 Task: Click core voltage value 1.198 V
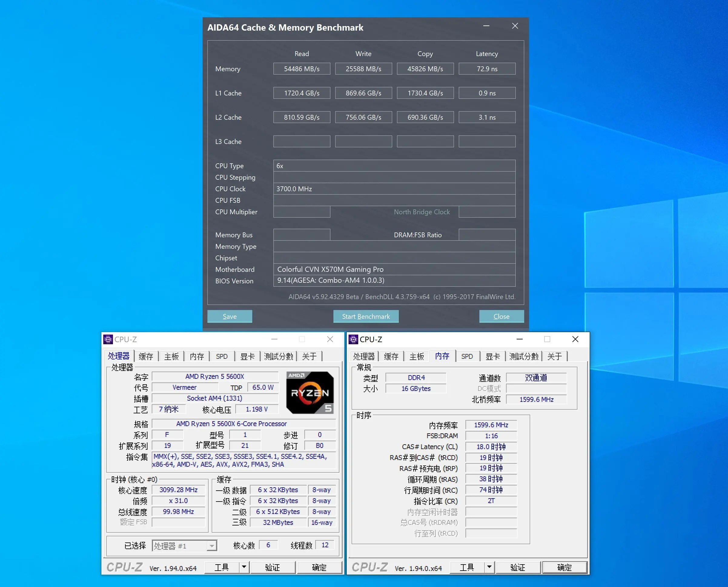257,409
